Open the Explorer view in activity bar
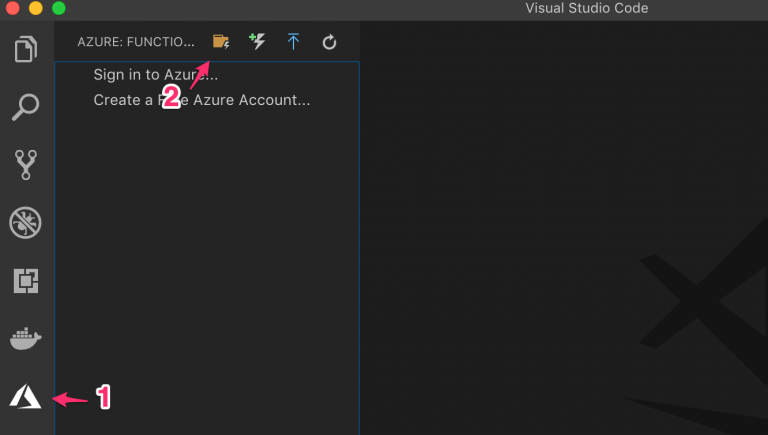The height and width of the screenshot is (435, 768). tap(25, 49)
